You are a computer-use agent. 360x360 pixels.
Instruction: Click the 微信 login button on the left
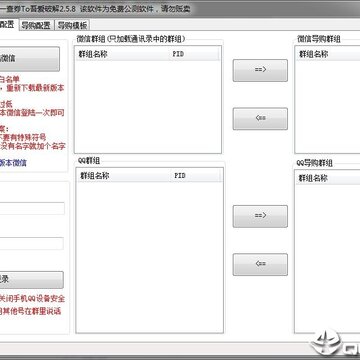(29, 59)
